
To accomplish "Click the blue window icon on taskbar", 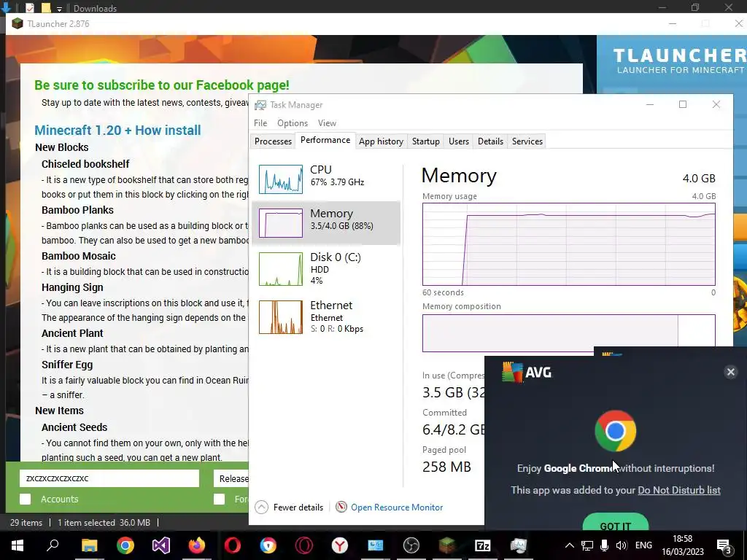I will pyautogui.click(x=376, y=545).
